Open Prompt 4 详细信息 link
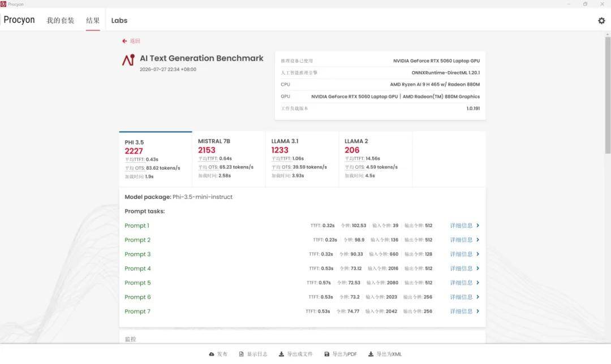The image size is (611, 364). tap(462, 268)
